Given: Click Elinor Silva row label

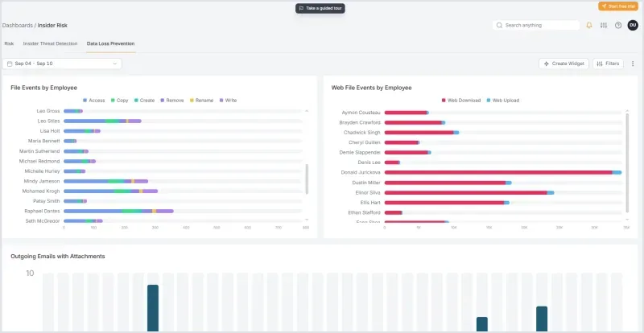Looking at the screenshot, I should point(368,192).
